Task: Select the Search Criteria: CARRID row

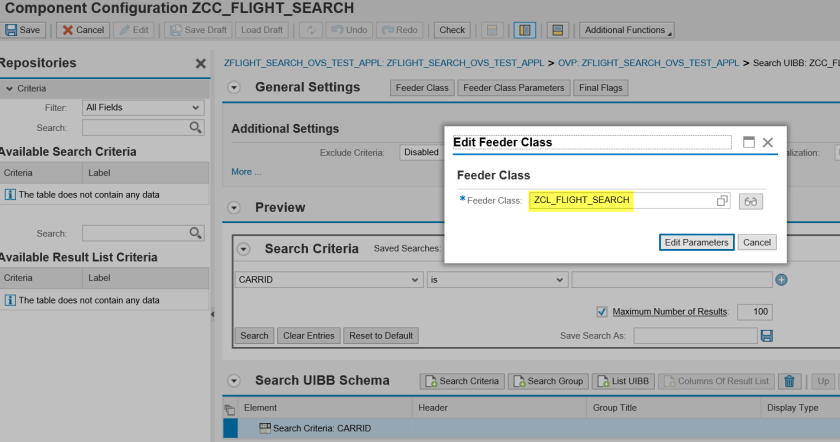Action: pyautogui.click(x=320, y=428)
